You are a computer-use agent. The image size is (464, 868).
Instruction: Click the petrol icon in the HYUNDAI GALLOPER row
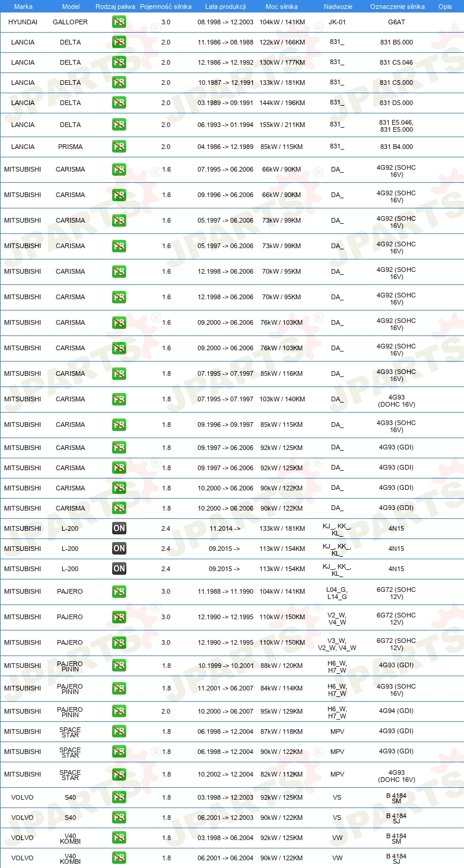(x=119, y=22)
